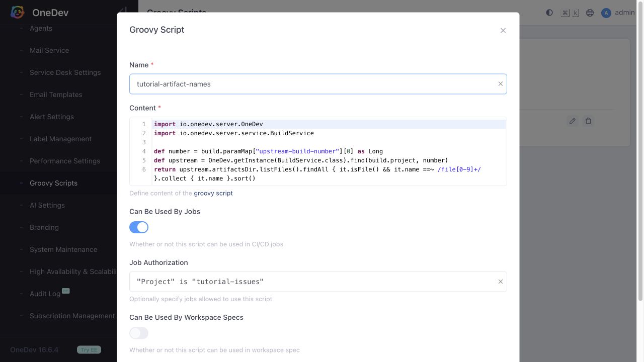Clear the Name field value
644x362 pixels.
(x=500, y=84)
